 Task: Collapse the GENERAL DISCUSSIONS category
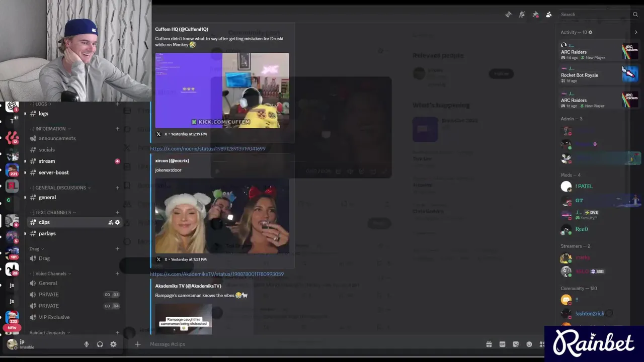click(x=60, y=188)
